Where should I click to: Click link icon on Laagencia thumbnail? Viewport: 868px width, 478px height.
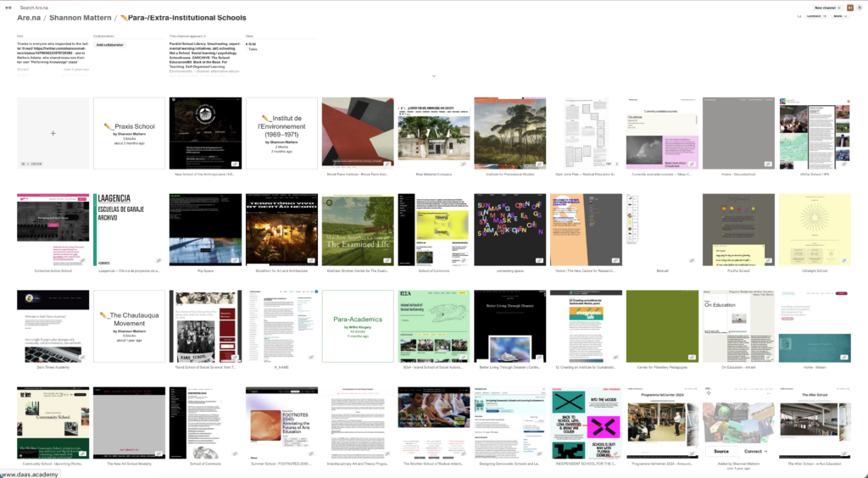point(159,260)
